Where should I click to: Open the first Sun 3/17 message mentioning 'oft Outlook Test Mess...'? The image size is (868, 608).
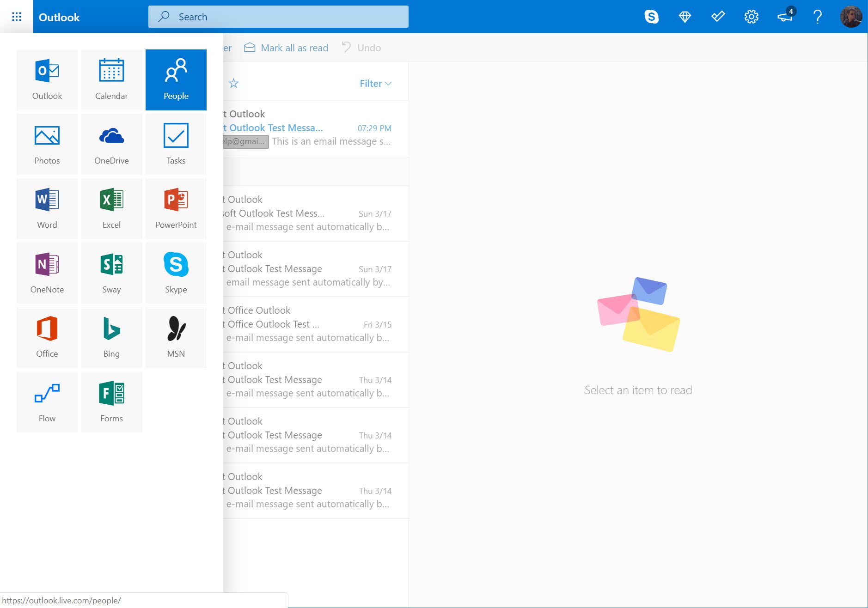(316, 213)
